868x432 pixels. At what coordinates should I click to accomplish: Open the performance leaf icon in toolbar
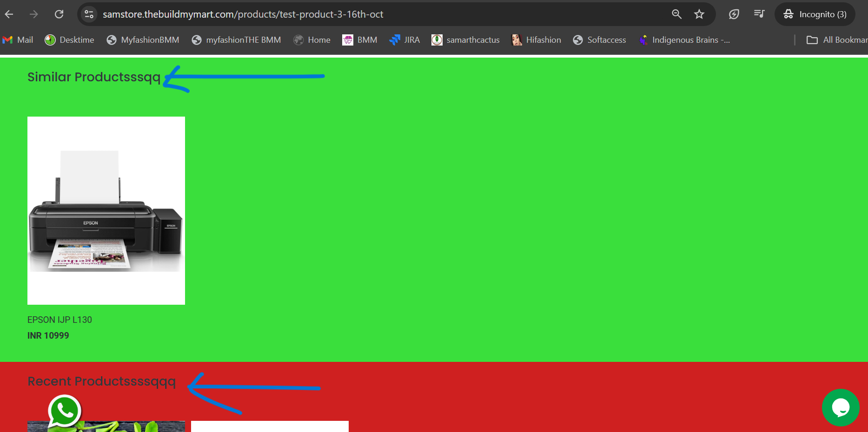(734, 14)
